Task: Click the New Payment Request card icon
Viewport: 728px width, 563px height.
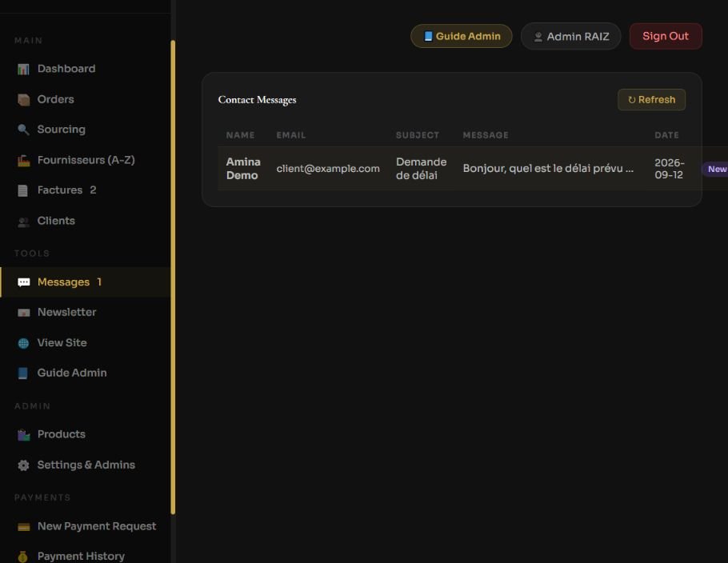Action: (23, 527)
